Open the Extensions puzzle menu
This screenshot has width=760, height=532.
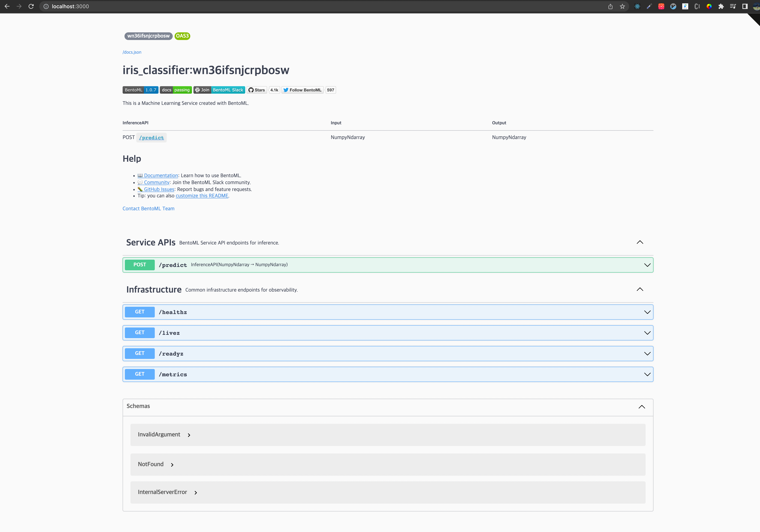click(x=721, y=6)
